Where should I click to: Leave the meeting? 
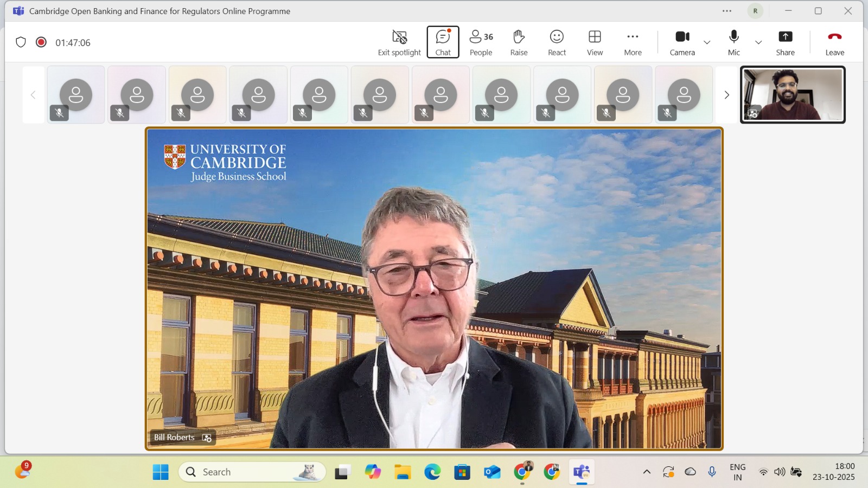834,42
